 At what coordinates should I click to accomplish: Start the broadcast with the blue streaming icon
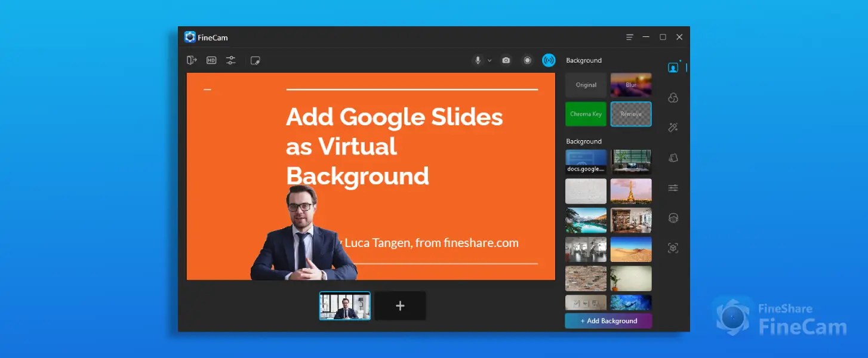tap(549, 60)
